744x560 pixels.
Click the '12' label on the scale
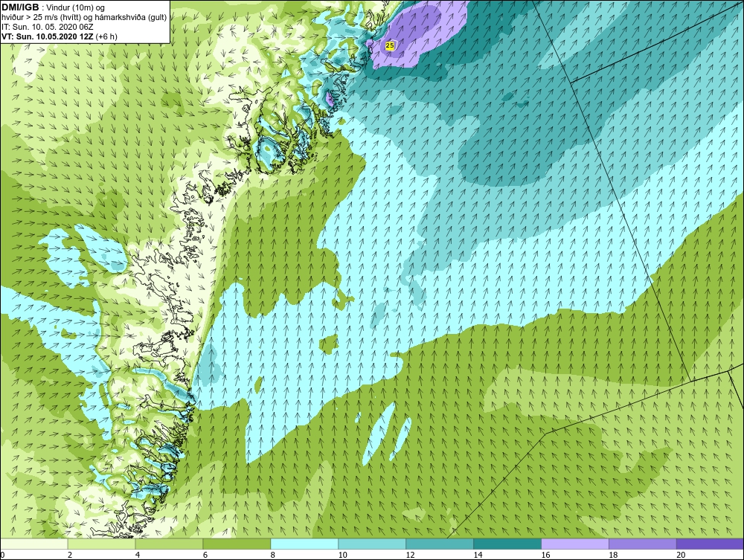click(x=410, y=555)
